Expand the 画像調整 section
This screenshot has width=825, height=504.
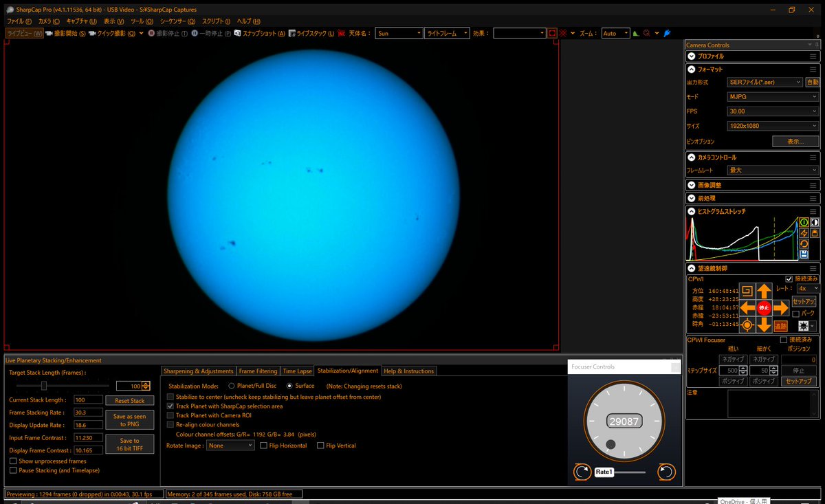click(692, 185)
